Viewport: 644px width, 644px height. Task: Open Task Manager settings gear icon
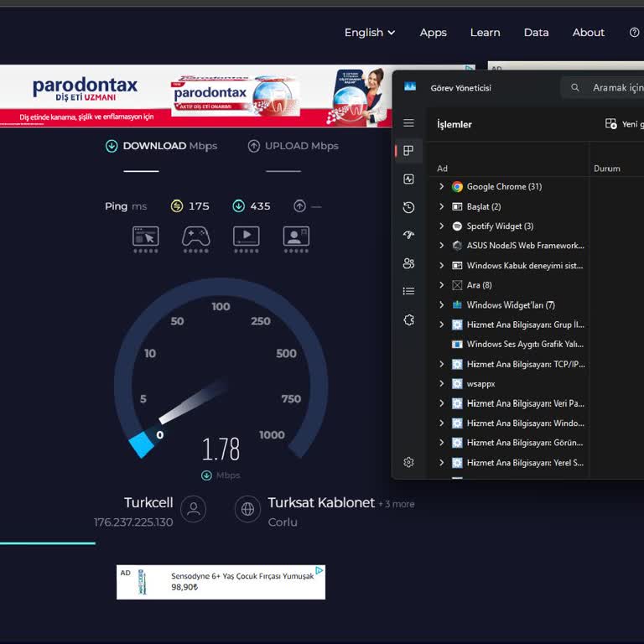[x=408, y=463]
